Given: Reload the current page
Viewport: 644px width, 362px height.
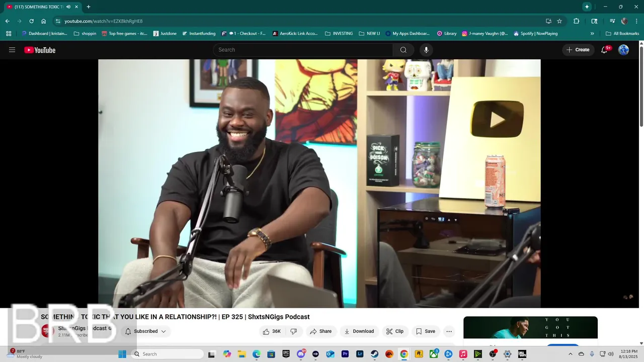Looking at the screenshot, I should pyautogui.click(x=31, y=21).
